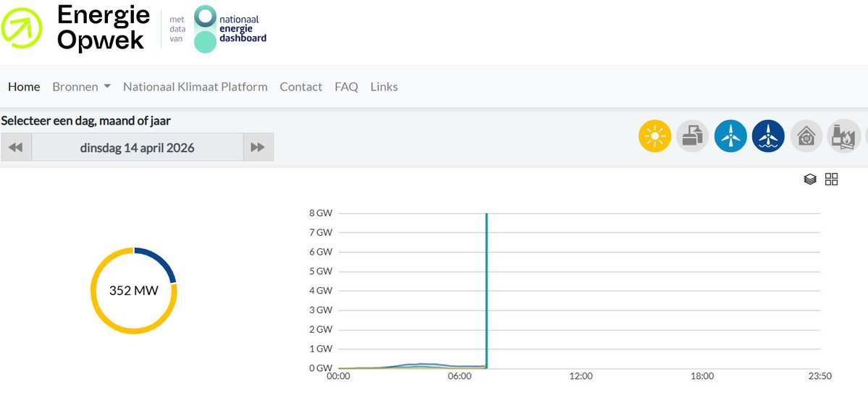868x395 pixels.
Task: Expand the Bronnen dropdown menu
Action: point(81,87)
